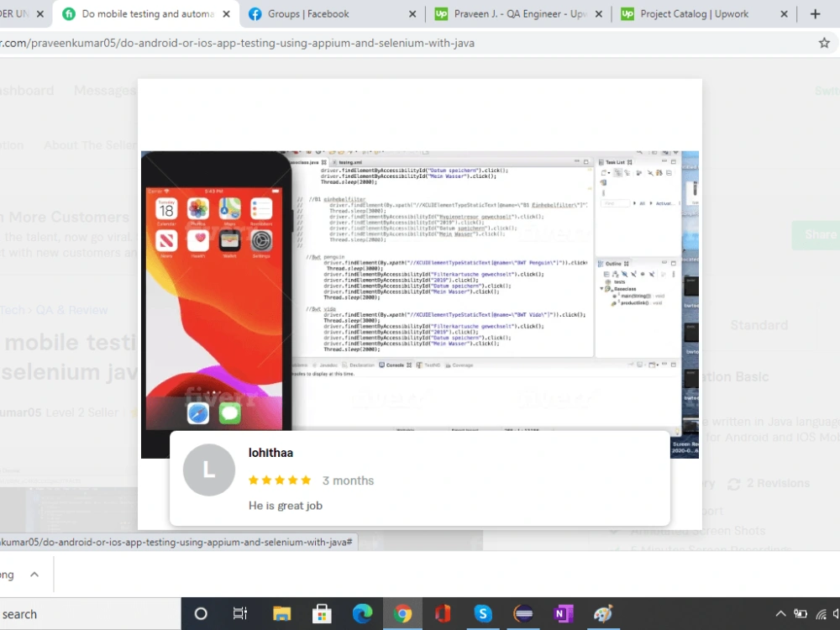Close the Praveen J. Upwork tab
840x630 pixels.
coord(598,14)
